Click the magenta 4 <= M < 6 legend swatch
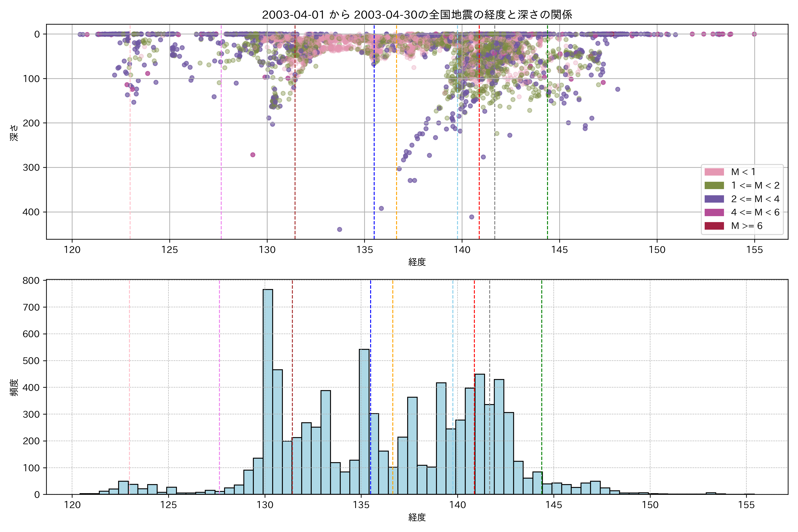The image size is (798, 532). 714,212
